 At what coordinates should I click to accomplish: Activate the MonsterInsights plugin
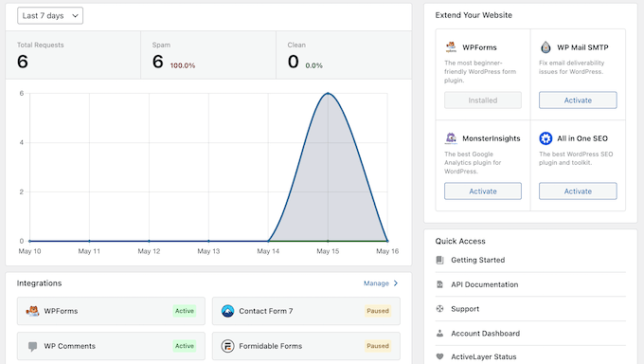click(483, 191)
